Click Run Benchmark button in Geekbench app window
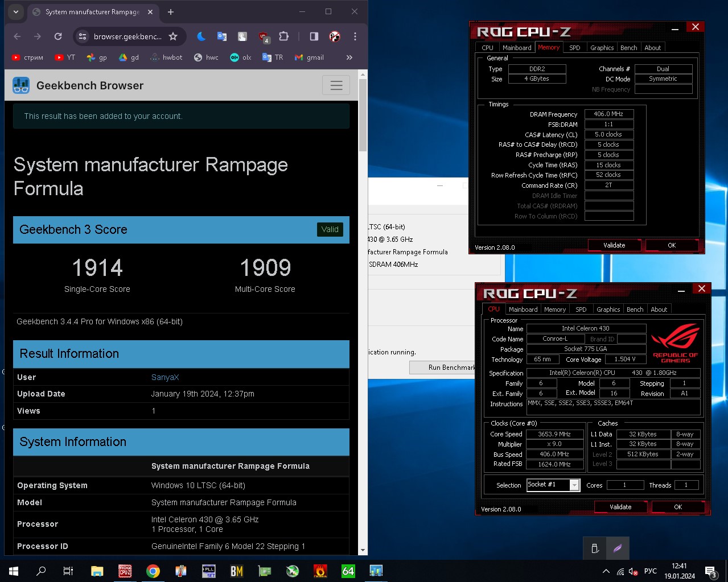 point(443,368)
